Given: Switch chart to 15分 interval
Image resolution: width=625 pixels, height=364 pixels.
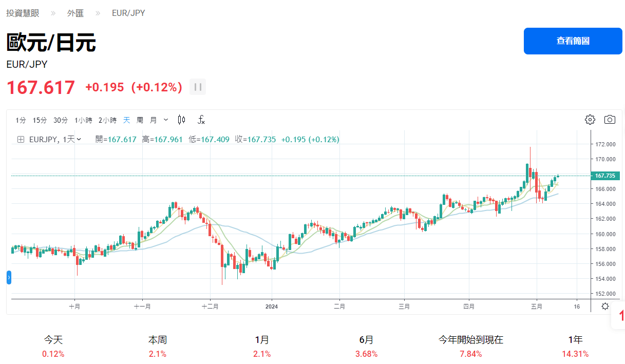Looking at the screenshot, I should click(40, 120).
